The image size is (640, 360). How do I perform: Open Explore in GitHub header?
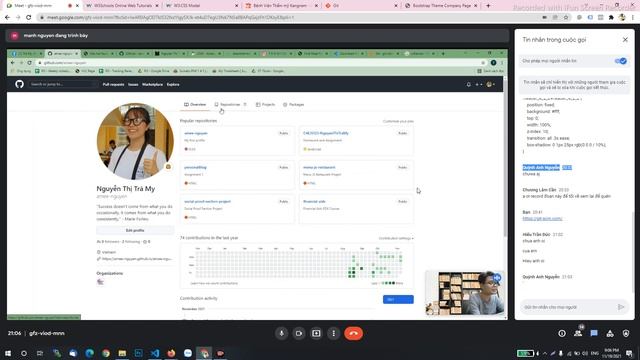pyautogui.click(x=173, y=84)
